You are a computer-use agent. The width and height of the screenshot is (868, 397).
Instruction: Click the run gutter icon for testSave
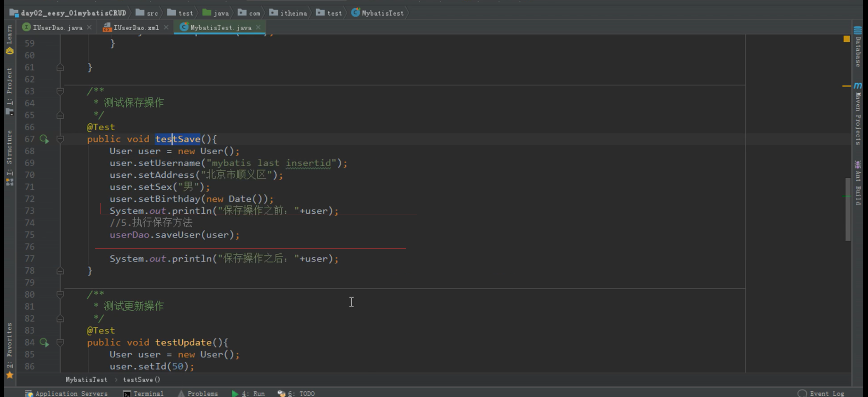click(44, 139)
